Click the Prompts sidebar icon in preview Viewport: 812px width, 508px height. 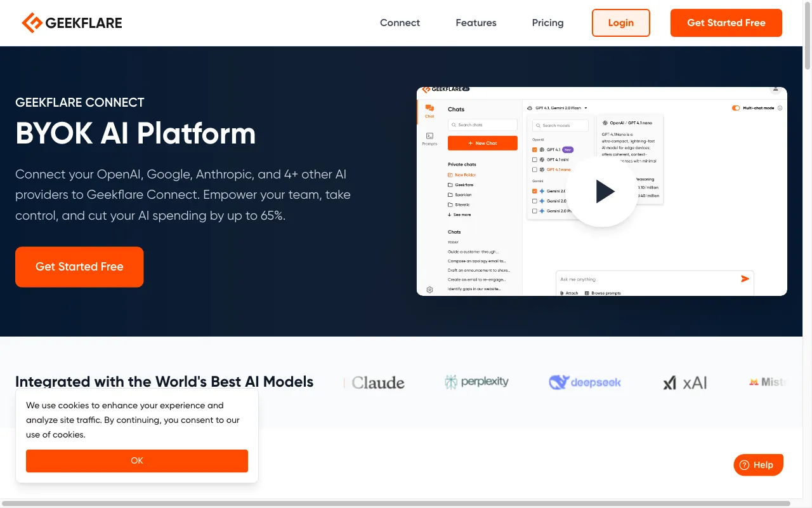[429, 138]
